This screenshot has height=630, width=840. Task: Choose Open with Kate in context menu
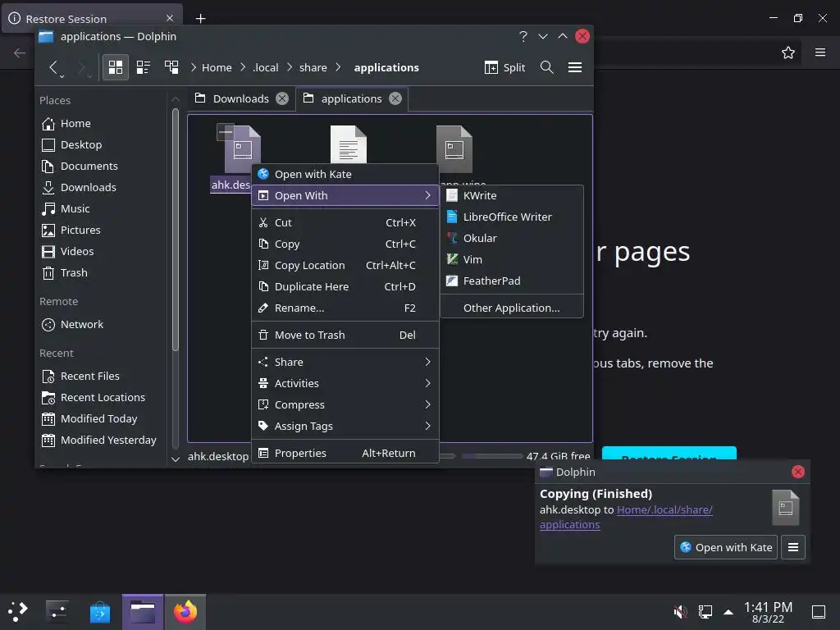pos(345,174)
